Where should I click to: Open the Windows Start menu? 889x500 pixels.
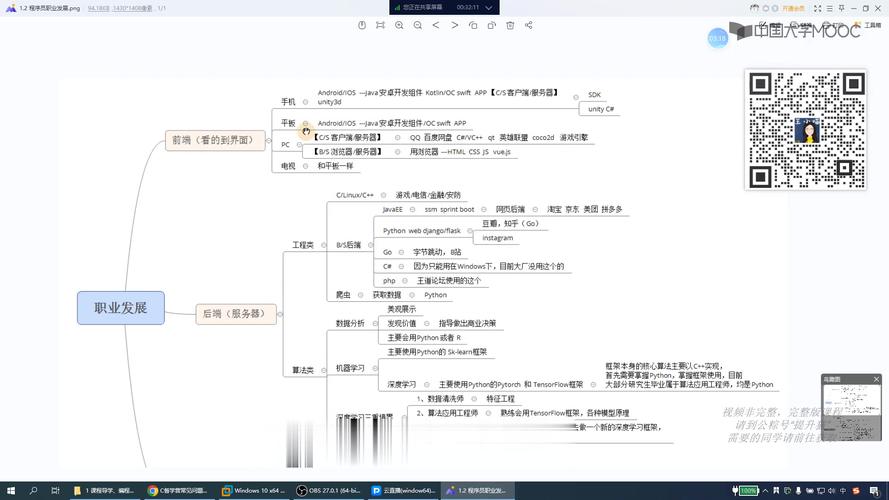click(x=10, y=490)
